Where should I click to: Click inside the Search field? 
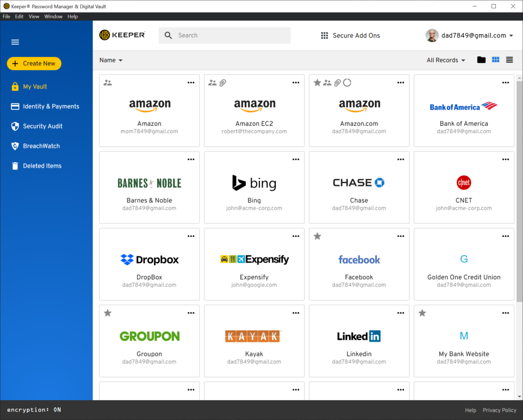point(225,35)
